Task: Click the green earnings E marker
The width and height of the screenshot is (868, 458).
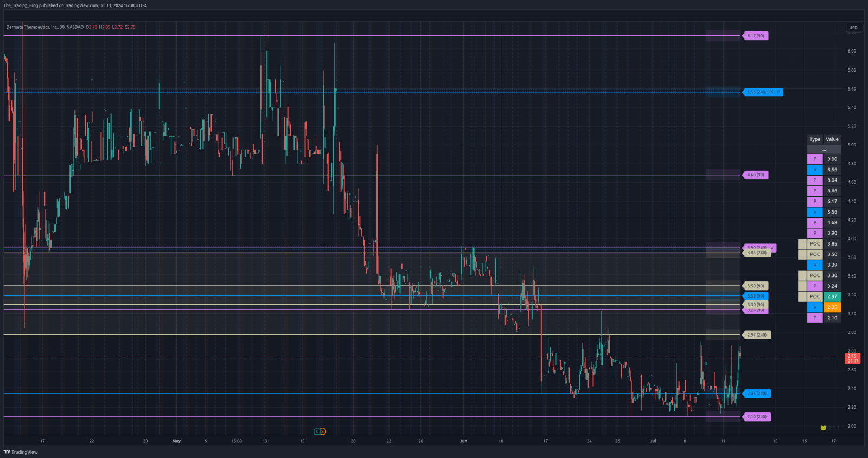Action: click(x=317, y=431)
